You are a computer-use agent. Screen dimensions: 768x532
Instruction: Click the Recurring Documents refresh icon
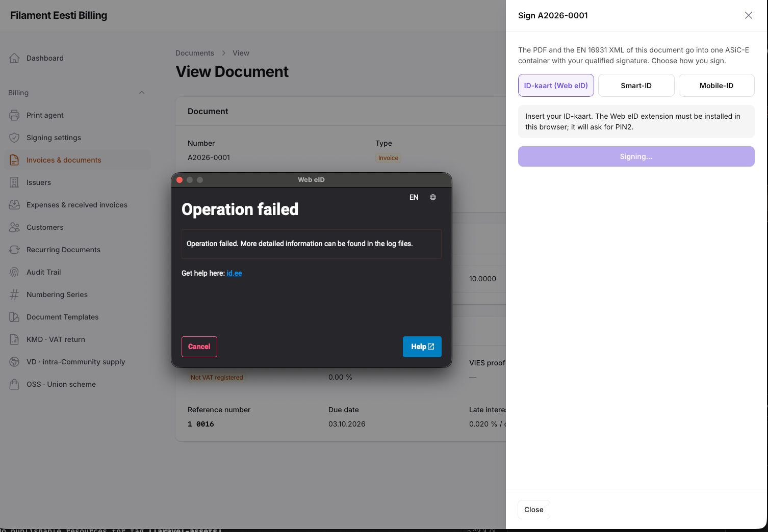tap(14, 250)
